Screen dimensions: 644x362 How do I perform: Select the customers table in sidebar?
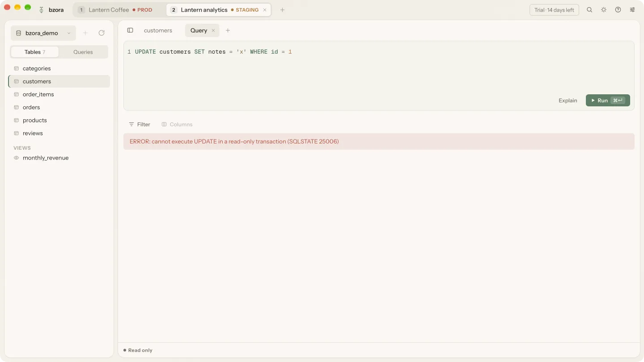coord(59,81)
